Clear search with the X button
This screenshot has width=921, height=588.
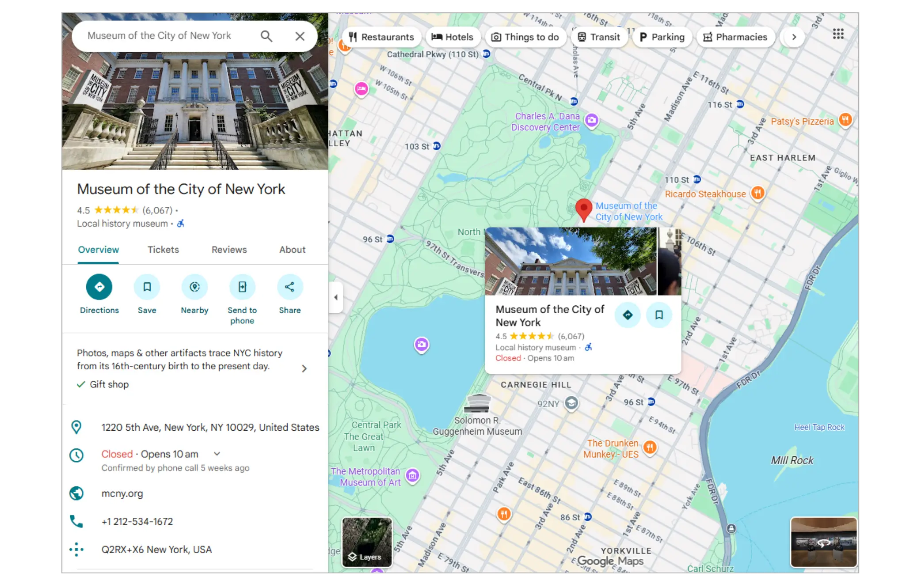coord(300,36)
